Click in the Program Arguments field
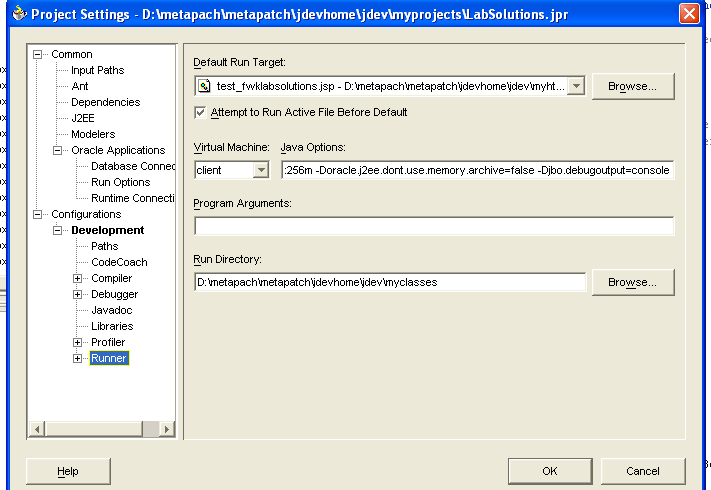The width and height of the screenshot is (711, 490). click(x=434, y=226)
